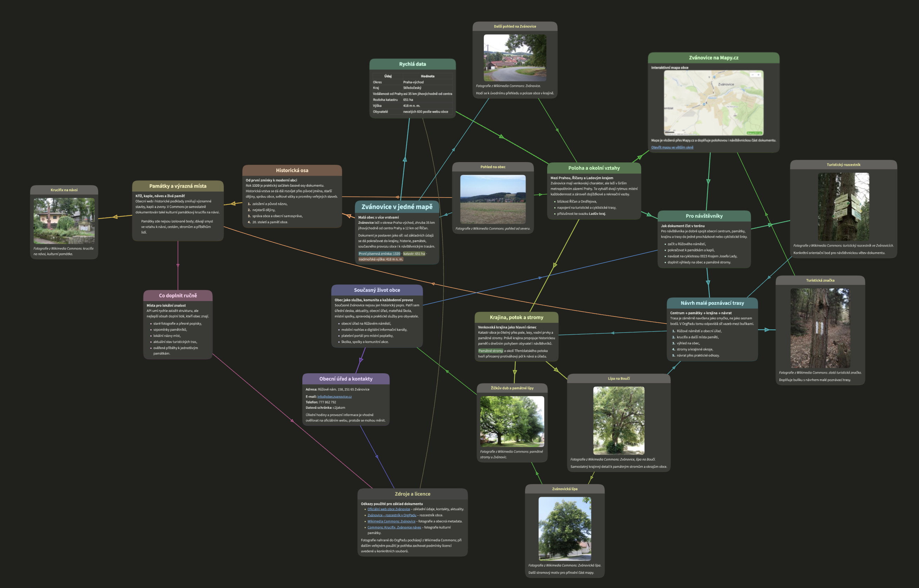Click list item 'Růžové náměstí a obecní úřad'

(x=699, y=331)
